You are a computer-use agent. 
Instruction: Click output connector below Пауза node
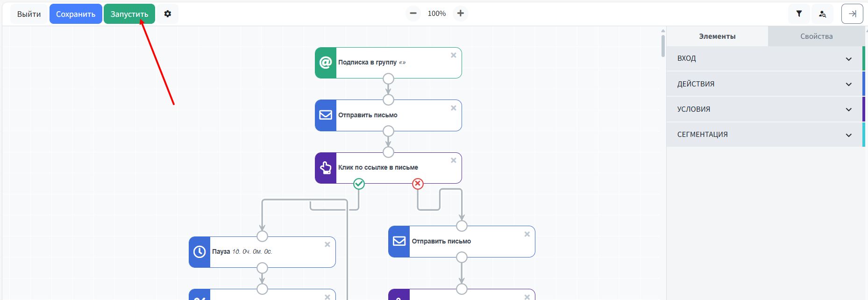click(262, 268)
